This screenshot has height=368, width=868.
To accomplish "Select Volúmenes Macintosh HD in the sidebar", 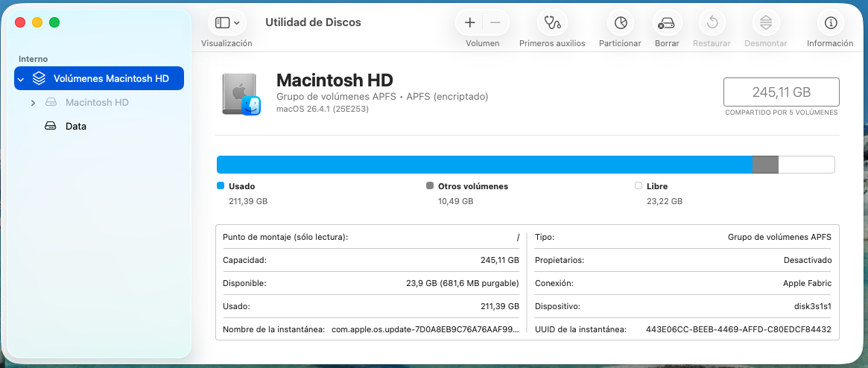I will coord(110,79).
